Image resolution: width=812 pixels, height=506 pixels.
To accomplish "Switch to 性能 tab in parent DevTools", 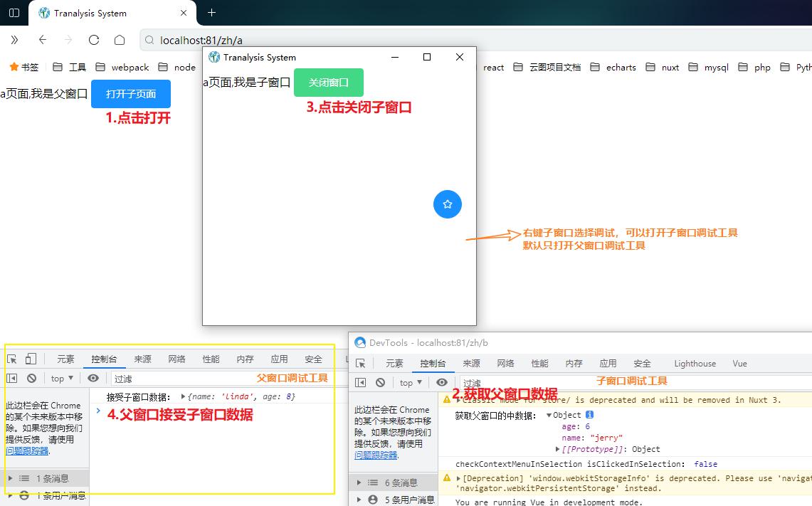I will point(211,359).
